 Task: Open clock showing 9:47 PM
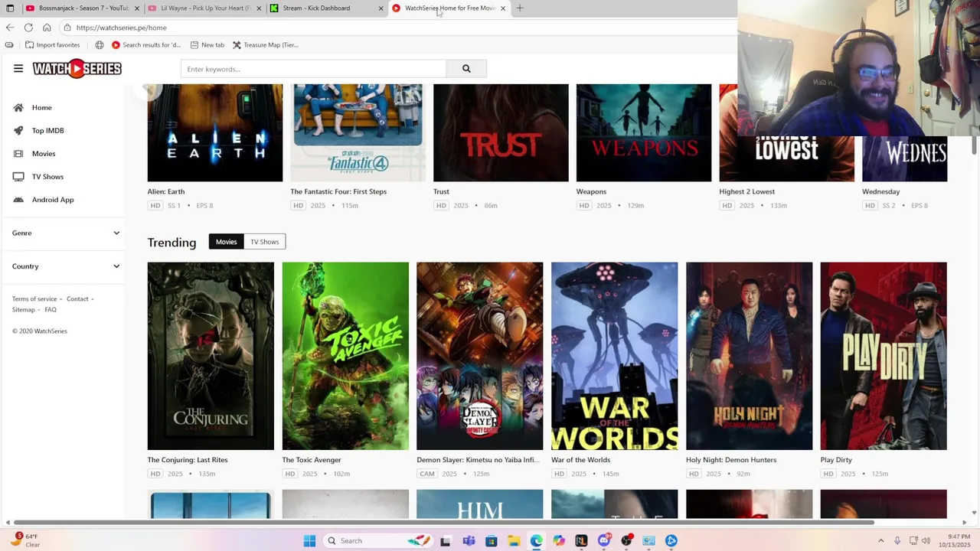coord(955,541)
